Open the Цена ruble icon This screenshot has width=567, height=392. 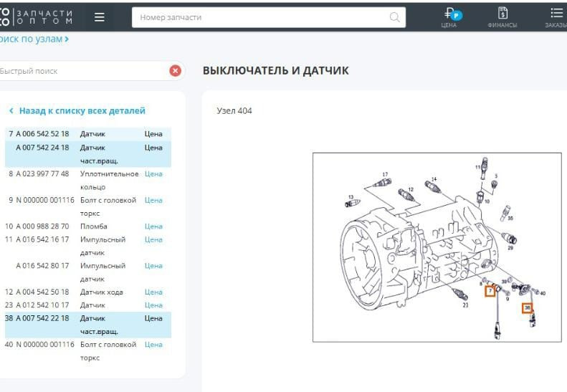[x=450, y=17]
